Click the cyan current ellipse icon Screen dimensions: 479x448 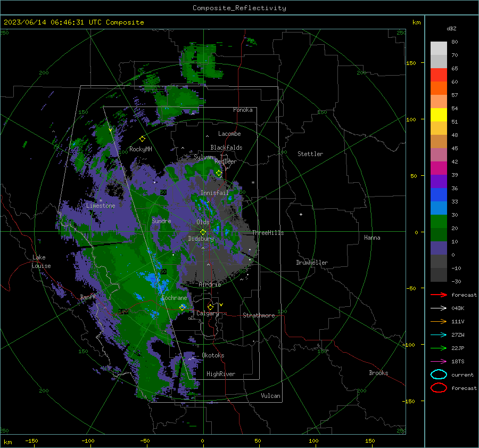pyautogui.click(x=439, y=374)
